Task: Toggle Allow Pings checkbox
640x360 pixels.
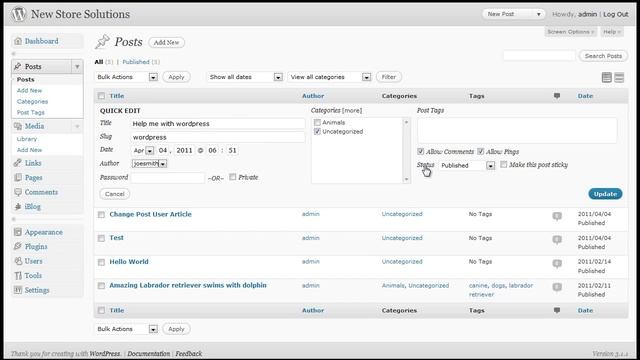Action: point(481,151)
